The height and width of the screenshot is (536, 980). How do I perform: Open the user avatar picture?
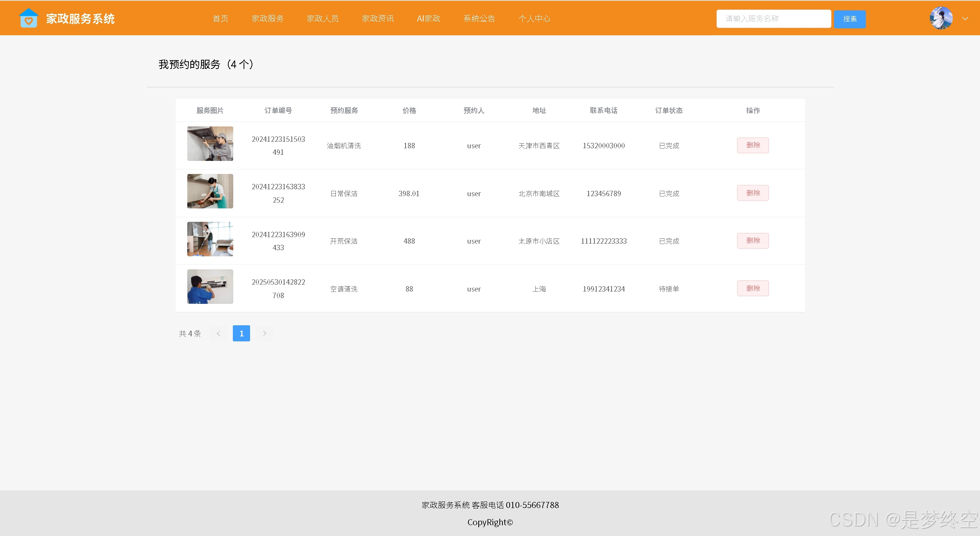(x=941, y=18)
